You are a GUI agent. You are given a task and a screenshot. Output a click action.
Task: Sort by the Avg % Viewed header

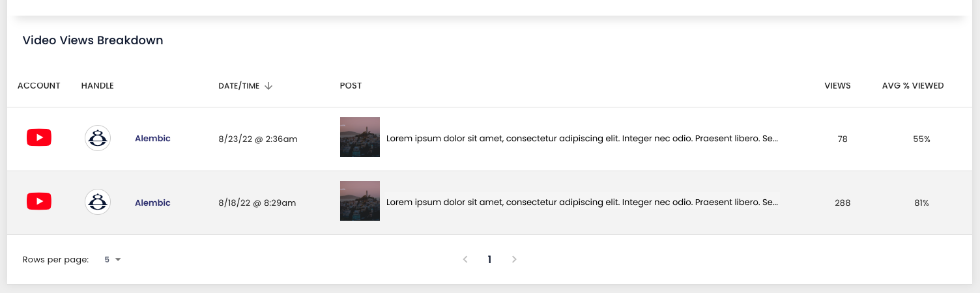[913, 86]
